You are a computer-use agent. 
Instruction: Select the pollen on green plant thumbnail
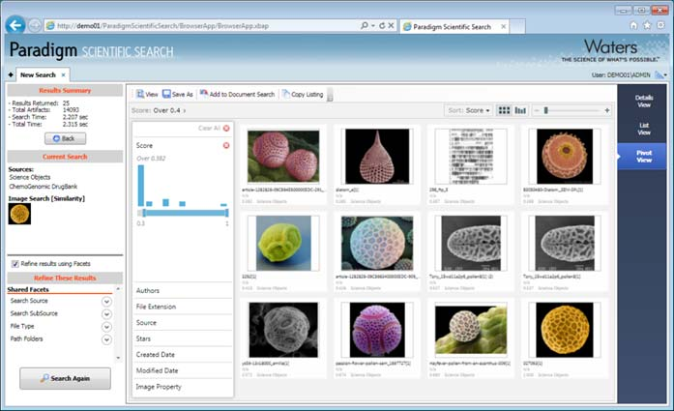click(x=471, y=330)
